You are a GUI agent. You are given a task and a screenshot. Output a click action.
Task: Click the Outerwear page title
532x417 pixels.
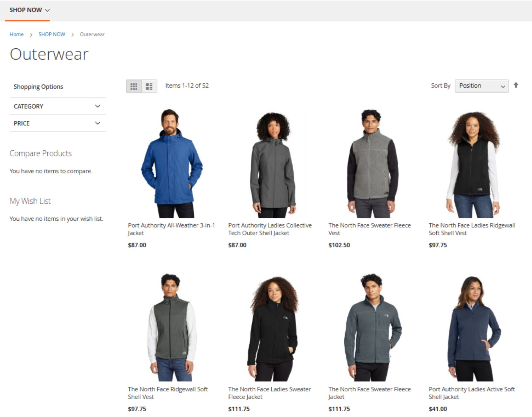point(49,54)
